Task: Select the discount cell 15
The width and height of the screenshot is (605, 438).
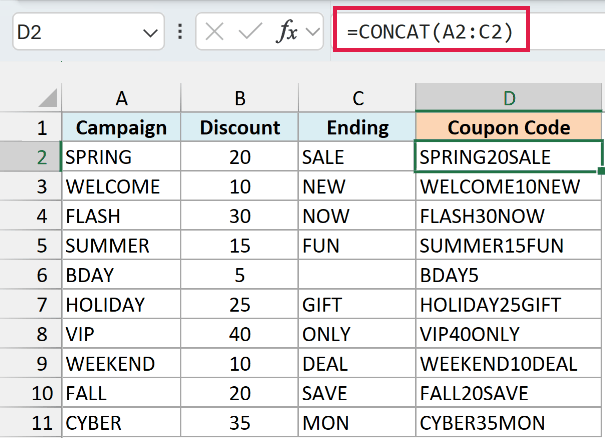Action: point(240,245)
